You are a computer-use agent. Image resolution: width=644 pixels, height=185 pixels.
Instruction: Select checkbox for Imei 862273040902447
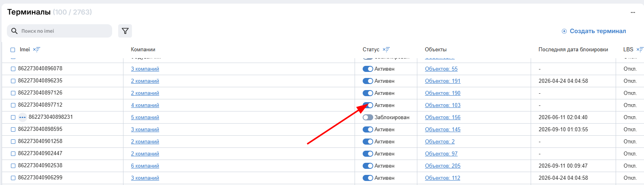pos(13,154)
